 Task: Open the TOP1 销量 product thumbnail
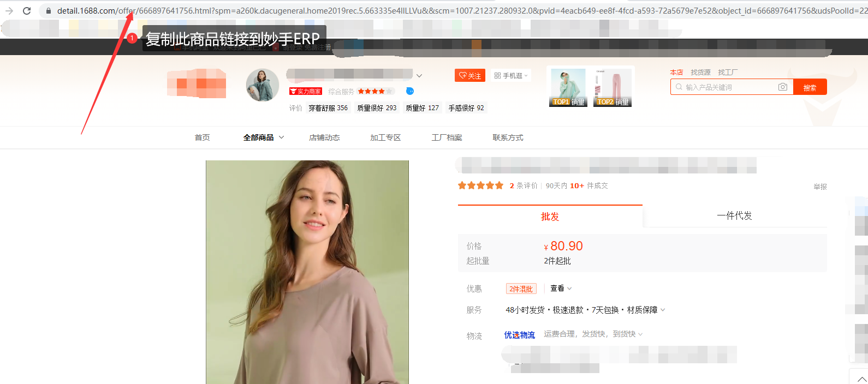(x=568, y=87)
